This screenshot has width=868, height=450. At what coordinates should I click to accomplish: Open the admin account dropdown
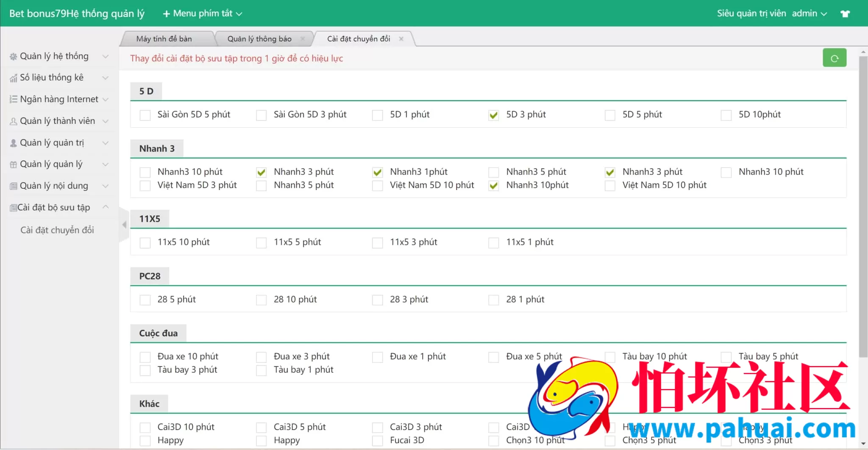tap(809, 14)
